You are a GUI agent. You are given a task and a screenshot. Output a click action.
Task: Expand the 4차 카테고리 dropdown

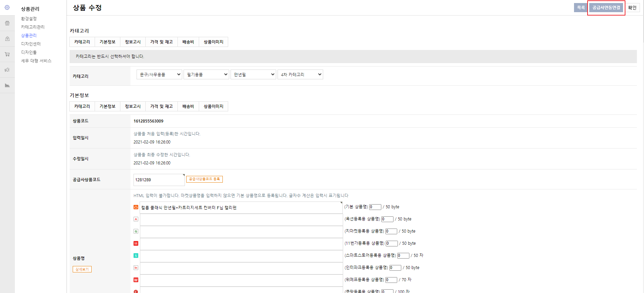point(300,75)
